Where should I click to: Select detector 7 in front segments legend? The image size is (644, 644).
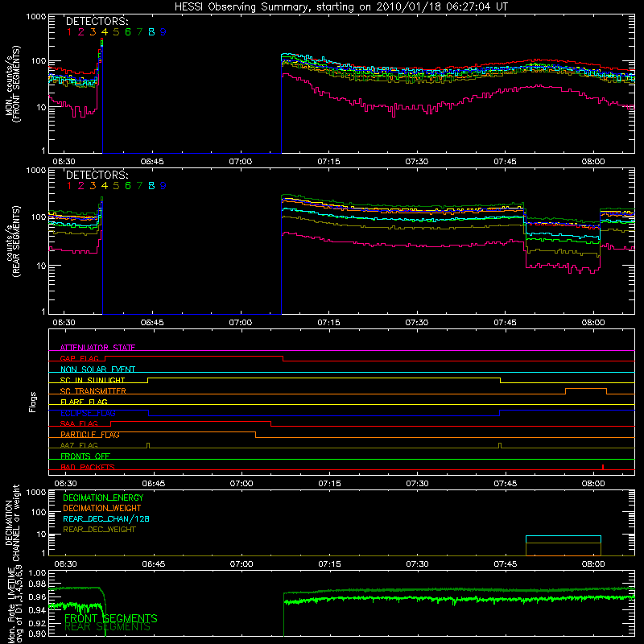(139, 32)
